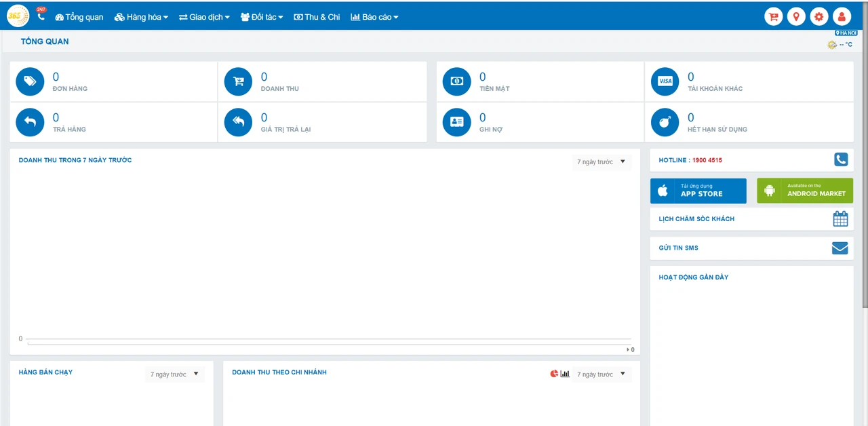Switch branch revenue to pie chart
868x426 pixels.
pyautogui.click(x=554, y=374)
